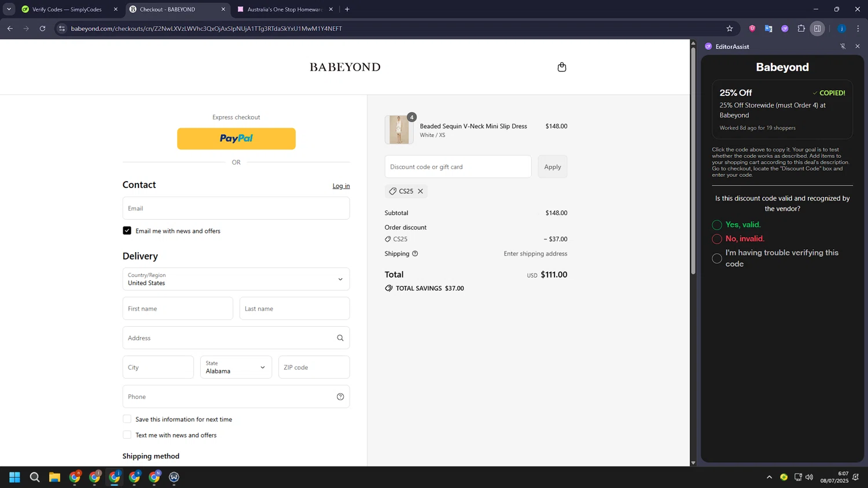Viewport: 868px width, 488px height.
Task: Open the Windows Start menu
Action: [x=15, y=477]
